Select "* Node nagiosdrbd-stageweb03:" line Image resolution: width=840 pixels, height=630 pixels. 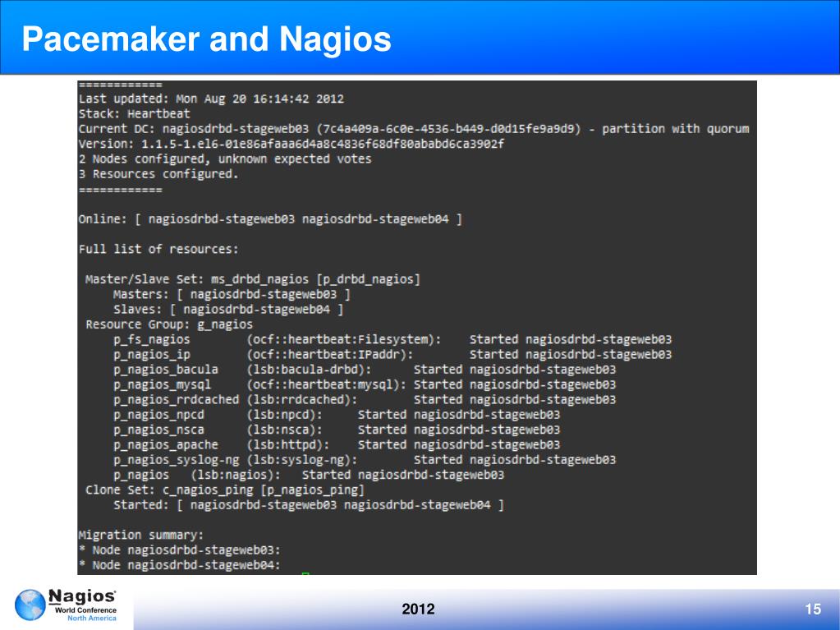click(180, 550)
